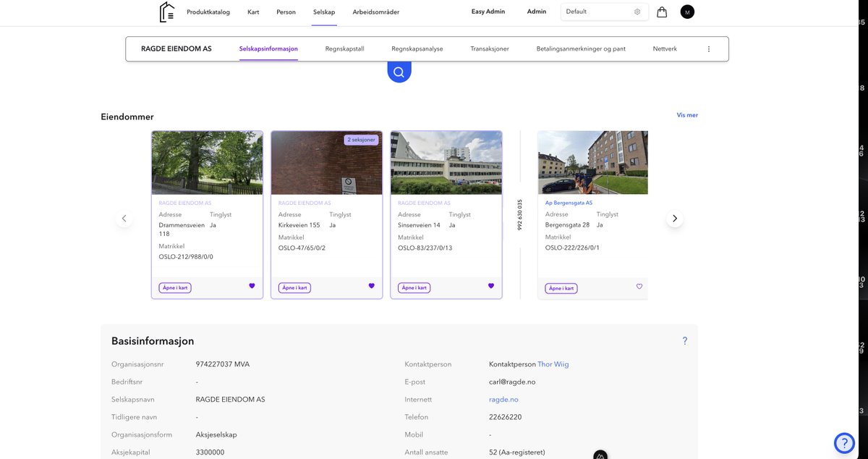Image resolution: width=868 pixels, height=459 pixels.
Task: Click the Aksjeselskap organisation form value
Action: pos(216,434)
